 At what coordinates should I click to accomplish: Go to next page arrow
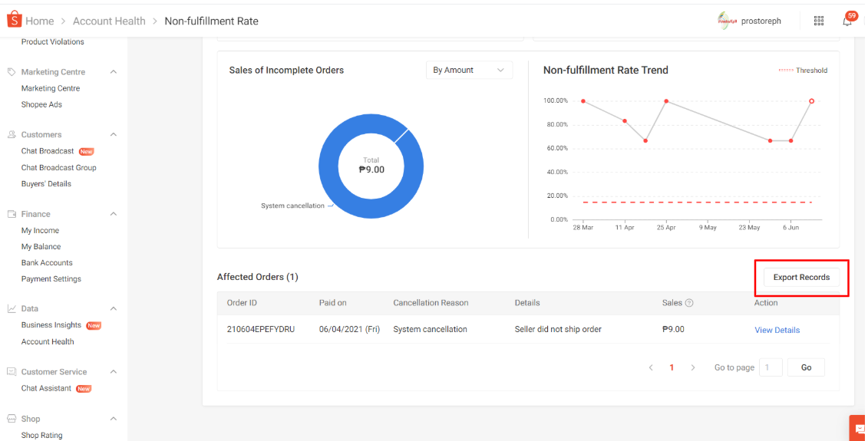pyautogui.click(x=692, y=367)
